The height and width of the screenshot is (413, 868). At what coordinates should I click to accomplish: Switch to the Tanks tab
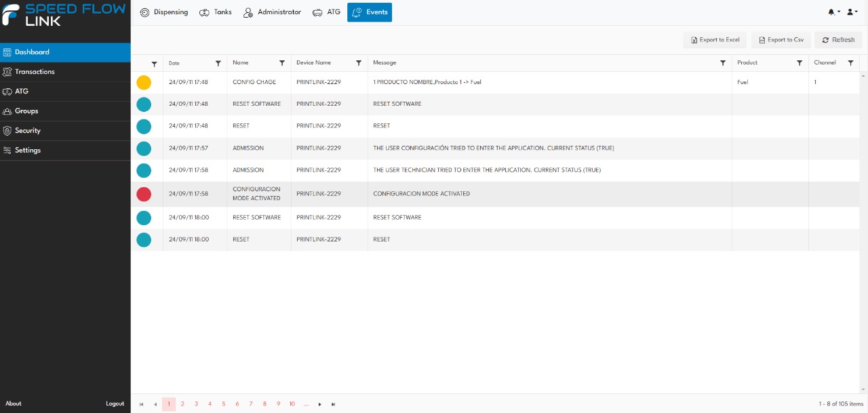(216, 12)
